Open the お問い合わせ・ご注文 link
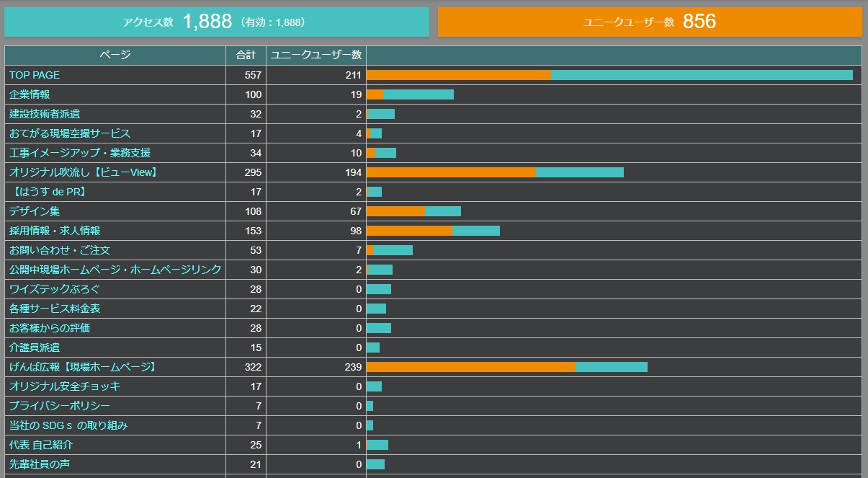Image resolution: width=868 pixels, height=478 pixels. point(60,250)
